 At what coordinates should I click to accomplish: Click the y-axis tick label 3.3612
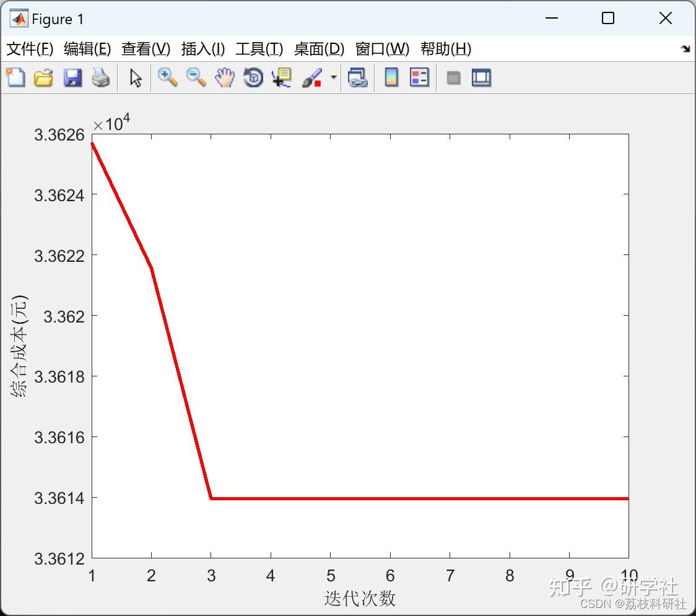click(59, 559)
